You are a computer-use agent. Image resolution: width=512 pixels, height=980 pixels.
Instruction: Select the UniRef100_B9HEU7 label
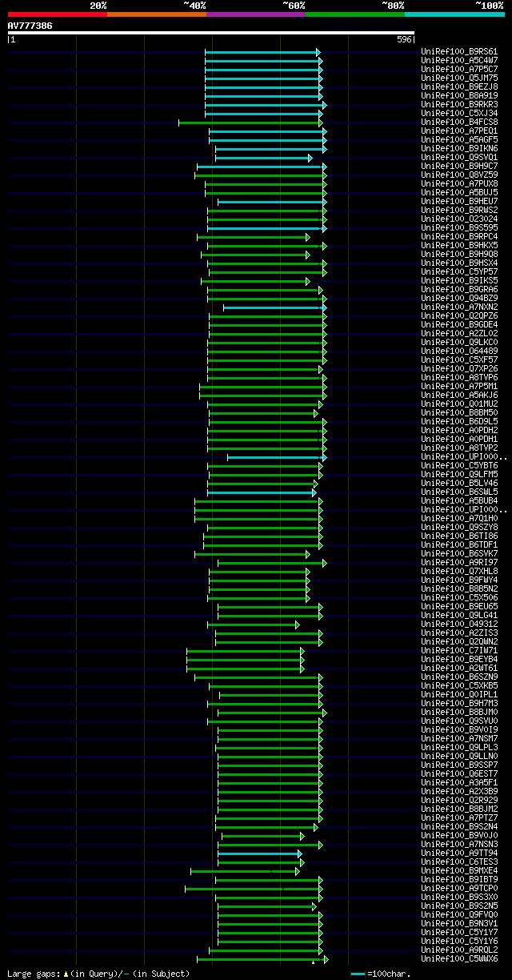[x=459, y=201]
